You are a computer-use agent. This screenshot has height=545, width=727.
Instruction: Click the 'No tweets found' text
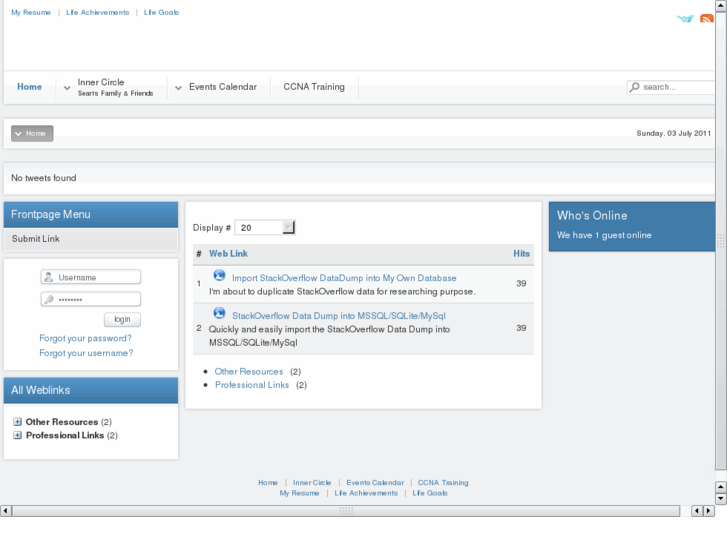point(44,178)
